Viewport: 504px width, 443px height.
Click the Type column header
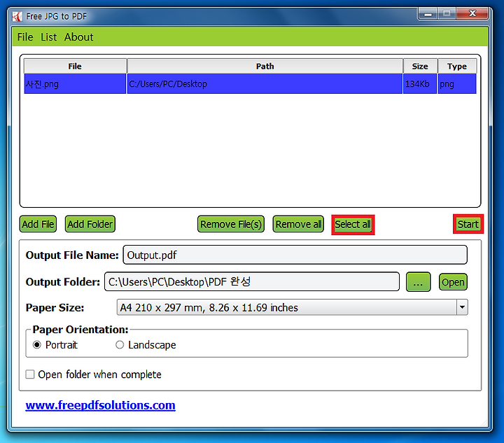(x=456, y=66)
